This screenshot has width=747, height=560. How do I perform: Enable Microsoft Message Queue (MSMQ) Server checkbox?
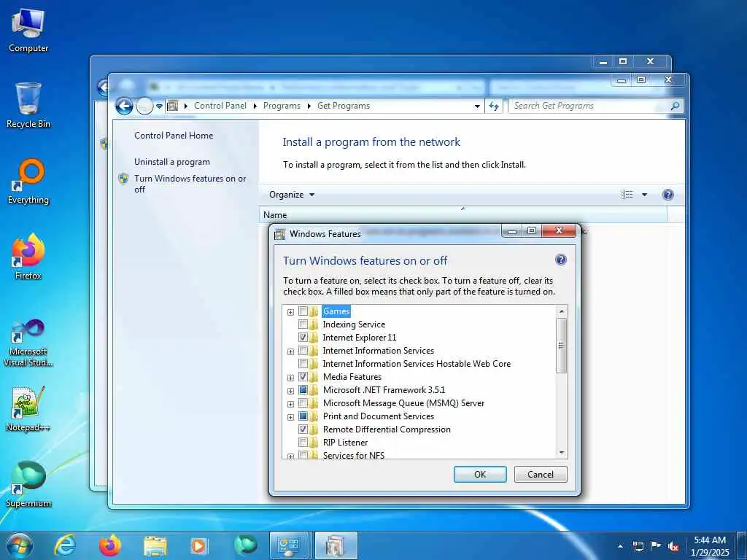(303, 402)
